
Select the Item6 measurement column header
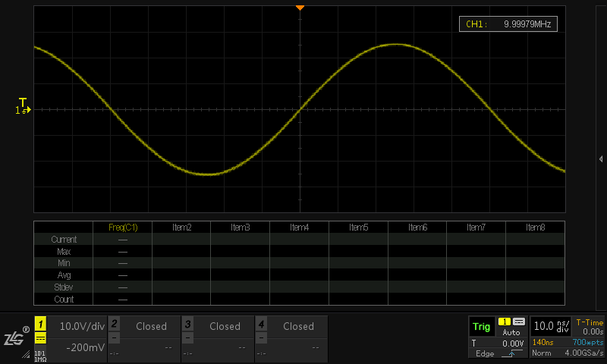417,227
